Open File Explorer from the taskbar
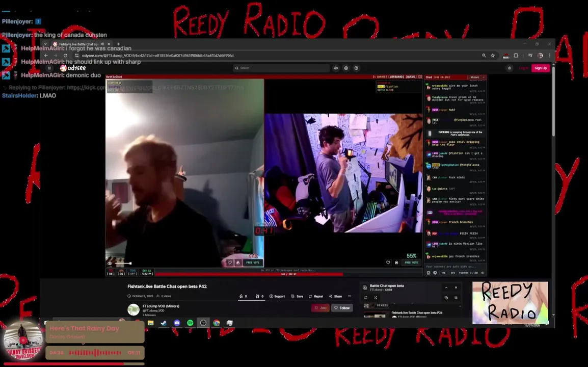 (150, 323)
